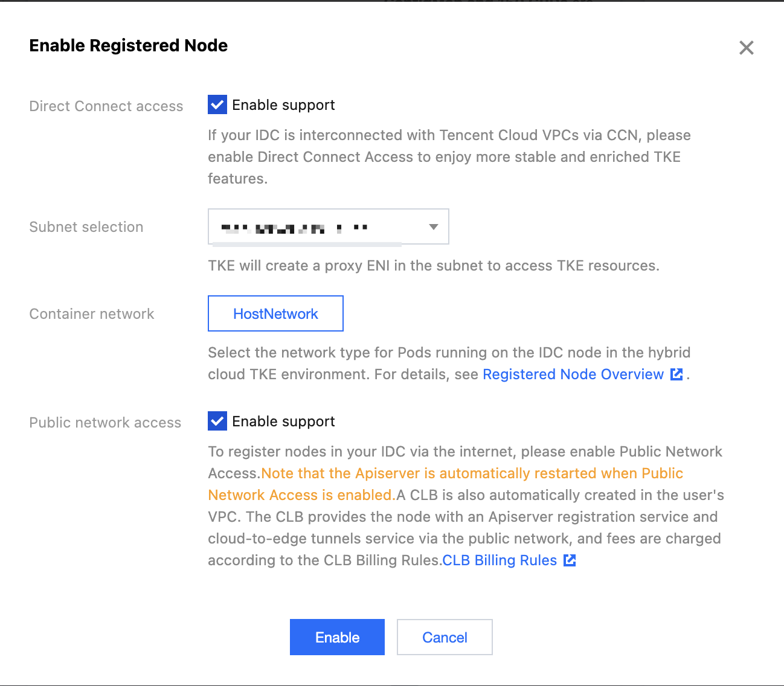Click the Direct Connect "Enable support" label

tap(283, 105)
